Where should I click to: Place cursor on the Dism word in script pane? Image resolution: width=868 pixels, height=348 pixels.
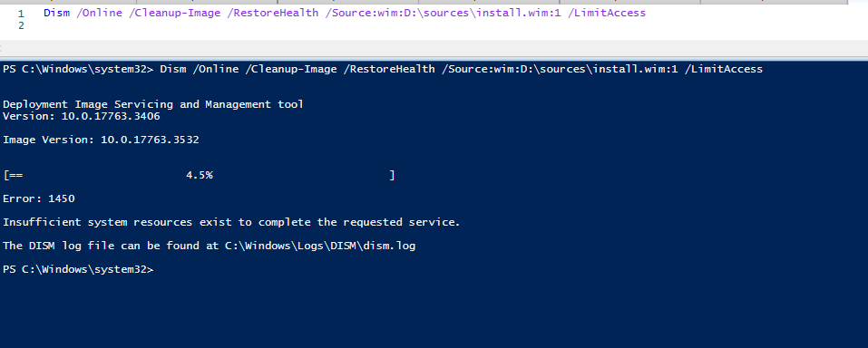point(56,13)
